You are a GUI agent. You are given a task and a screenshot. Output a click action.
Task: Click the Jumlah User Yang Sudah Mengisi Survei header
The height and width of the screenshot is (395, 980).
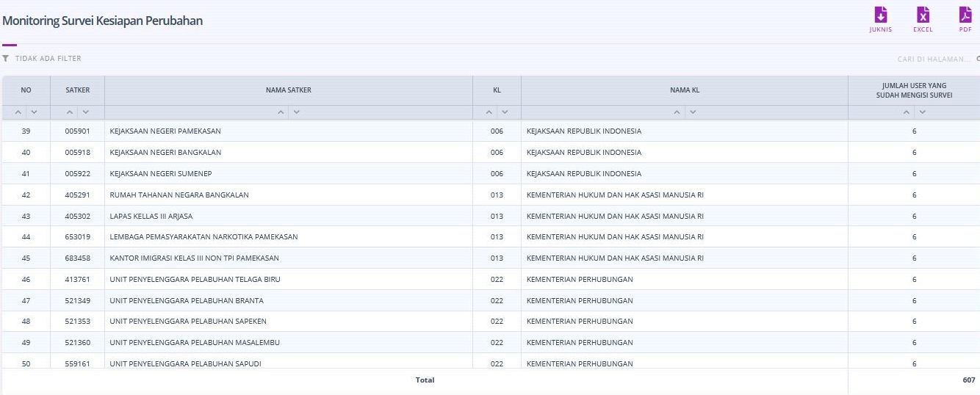(914, 90)
